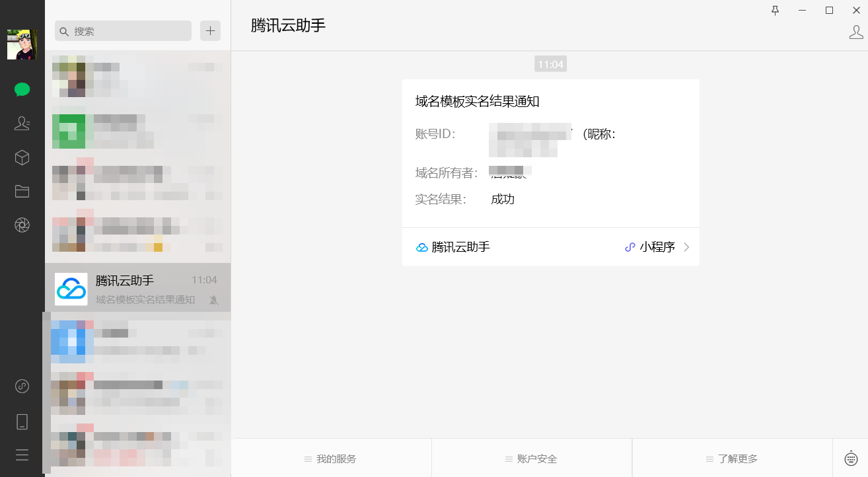
Task: Pin the window with the pushpin icon
Action: [776, 10]
